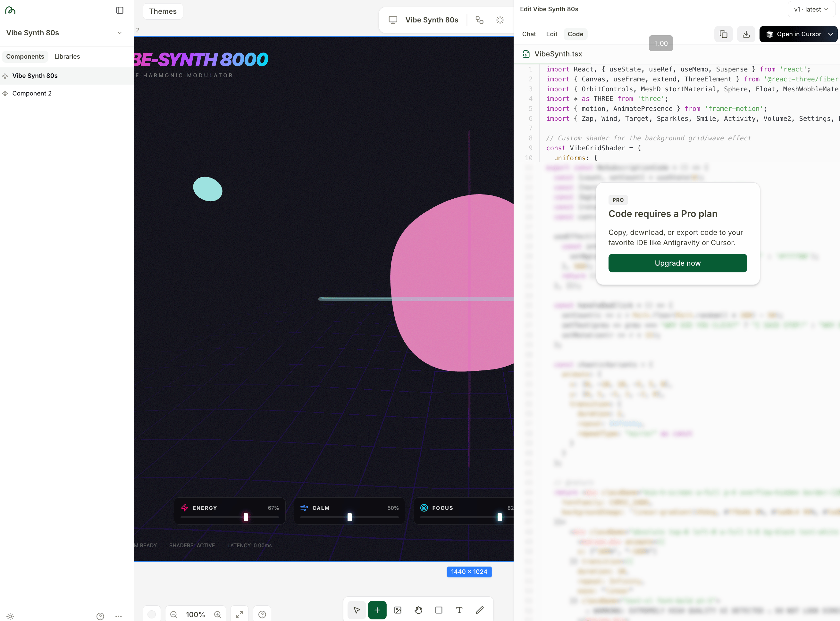
Task: Click the canvas background color circle
Action: (152, 614)
